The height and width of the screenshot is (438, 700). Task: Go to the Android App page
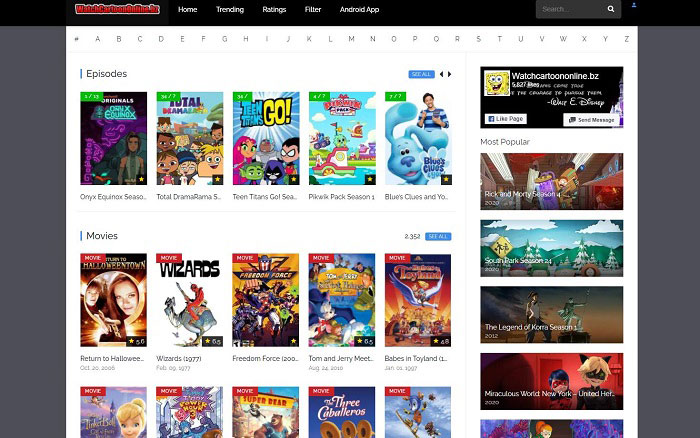[359, 9]
